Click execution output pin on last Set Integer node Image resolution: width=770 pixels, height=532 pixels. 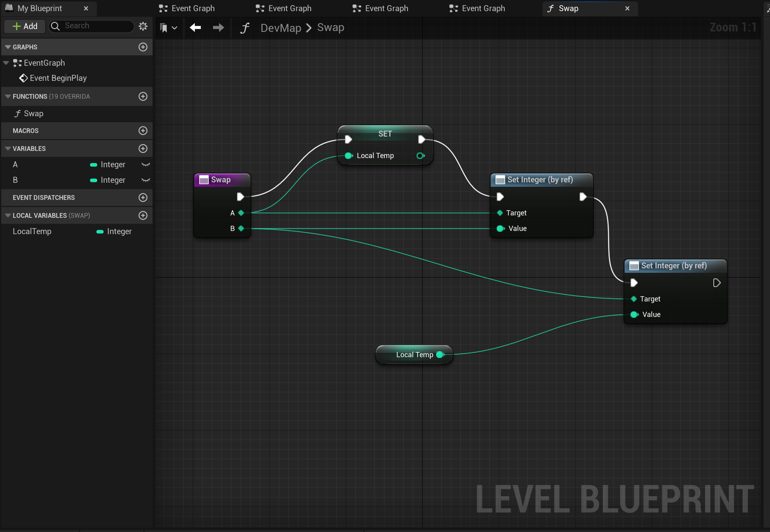tap(717, 283)
